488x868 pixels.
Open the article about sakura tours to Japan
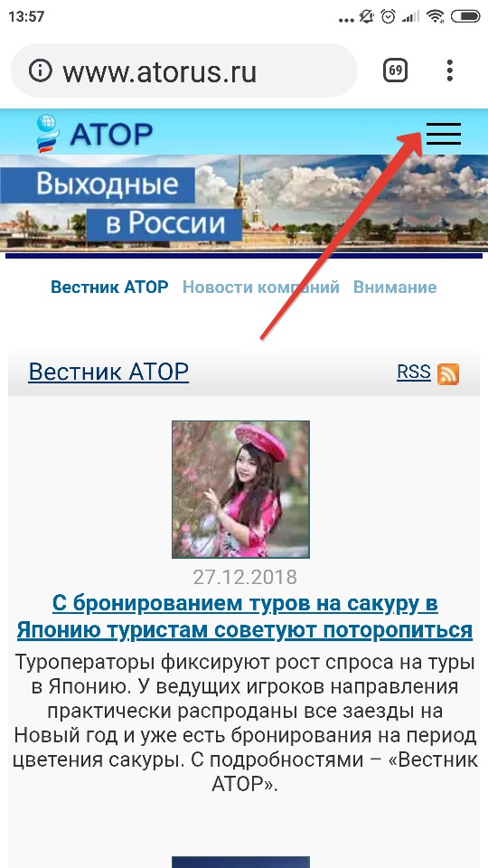[x=245, y=617]
